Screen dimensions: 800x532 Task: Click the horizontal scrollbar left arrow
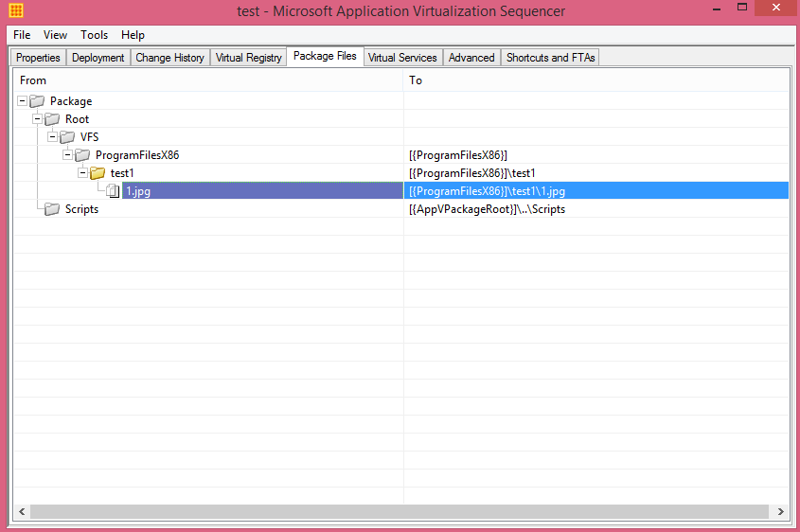tap(22, 511)
